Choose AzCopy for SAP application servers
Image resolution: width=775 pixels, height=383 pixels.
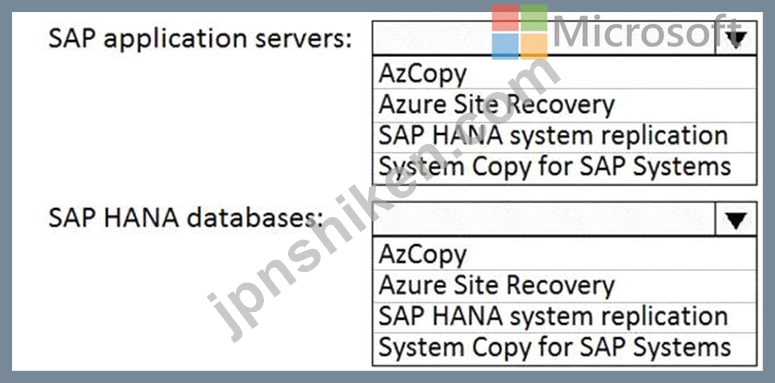click(564, 73)
